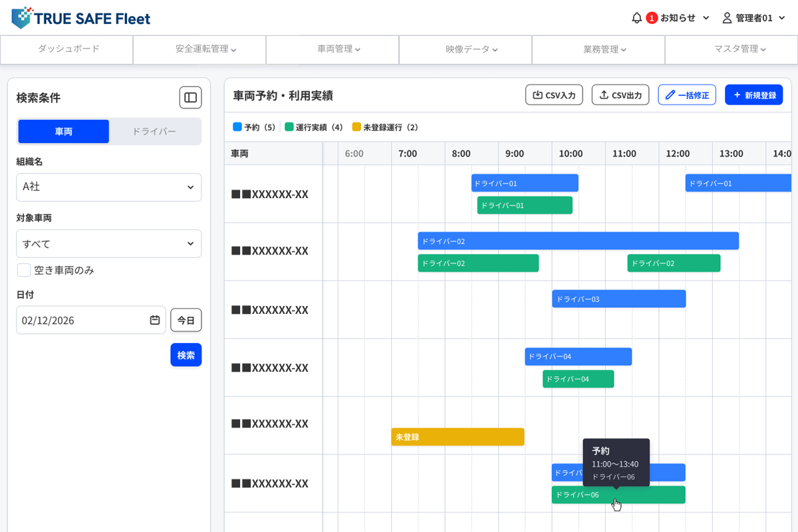Screen dimensions: 798x532
Task: Open the 対象車両 すべて dropdown
Action: 109,244
